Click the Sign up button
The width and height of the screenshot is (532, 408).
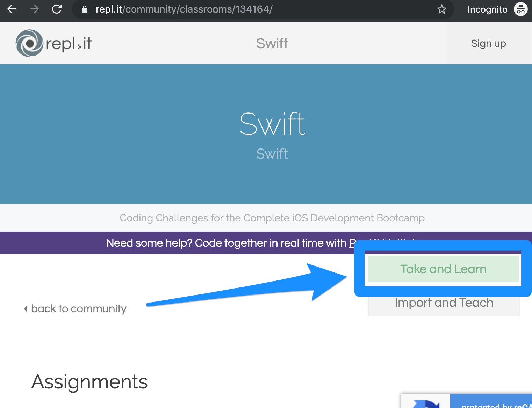click(x=488, y=43)
